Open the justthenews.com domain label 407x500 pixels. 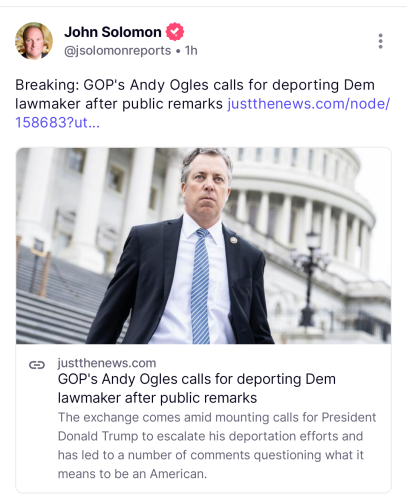click(x=107, y=363)
